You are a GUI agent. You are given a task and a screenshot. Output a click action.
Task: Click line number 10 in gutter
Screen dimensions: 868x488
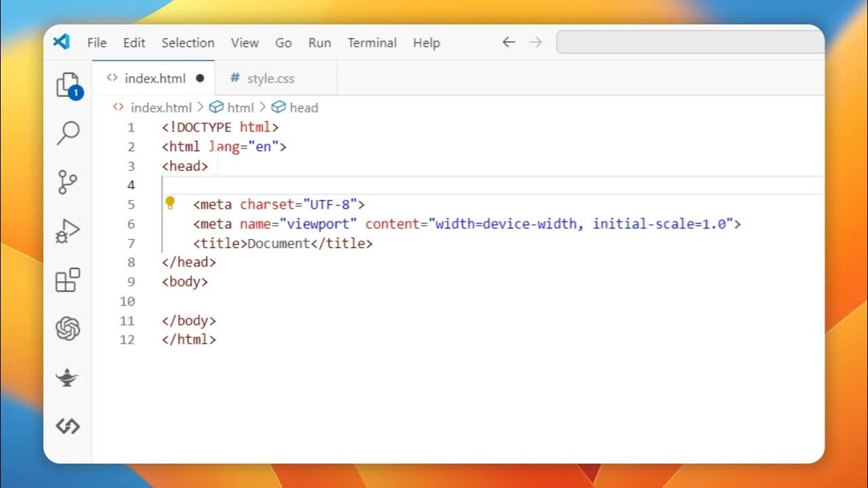tap(127, 301)
